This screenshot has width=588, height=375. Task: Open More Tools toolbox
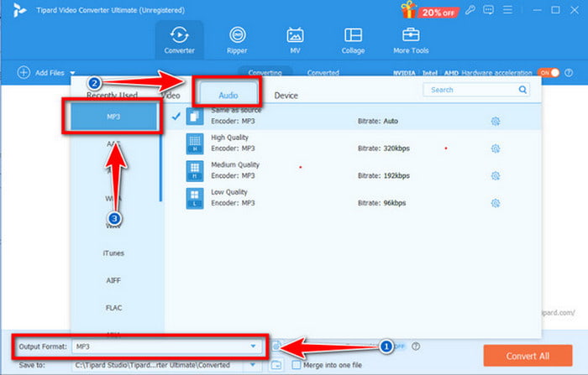(411, 40)
